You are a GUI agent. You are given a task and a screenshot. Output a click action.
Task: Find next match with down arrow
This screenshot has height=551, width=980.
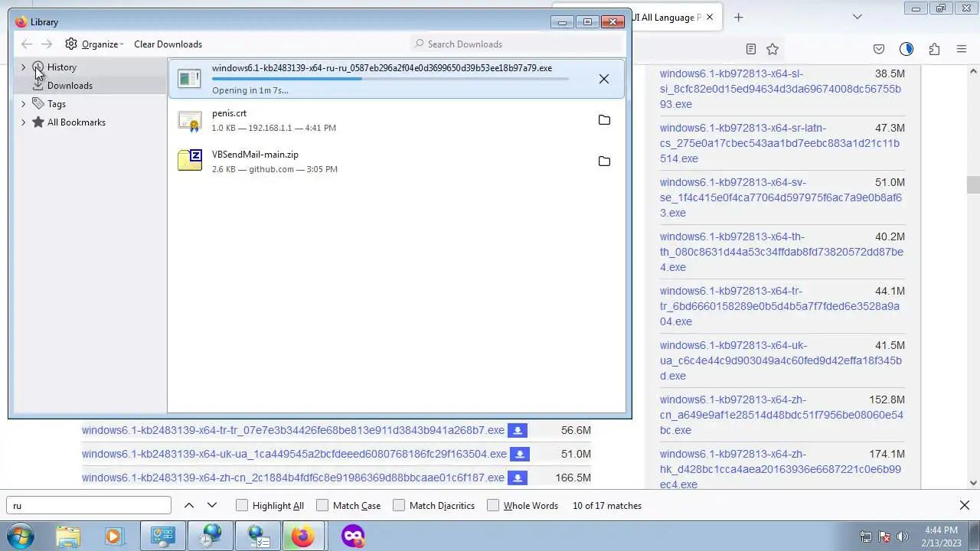212,505
